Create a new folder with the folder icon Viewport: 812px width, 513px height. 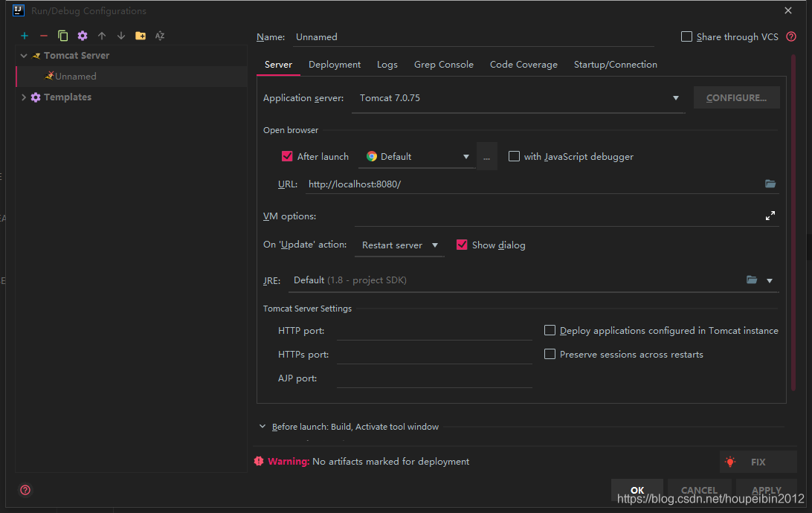tap(141, 36)
